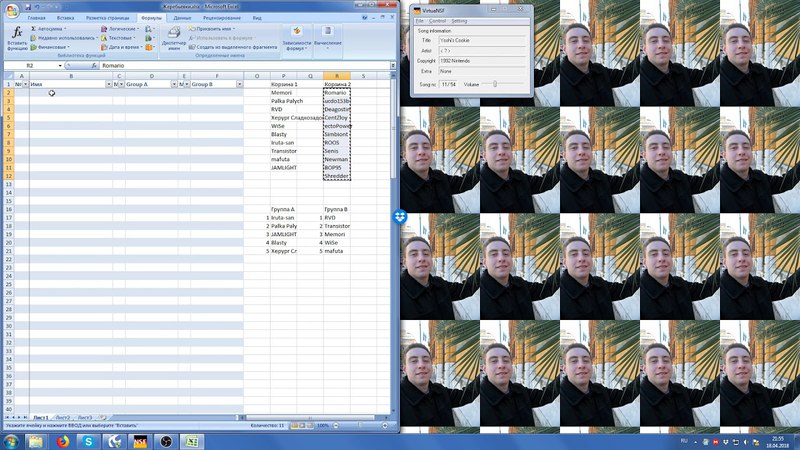
Task: Open filter dropdown for Group A column
Action: [x=174, y=84]
